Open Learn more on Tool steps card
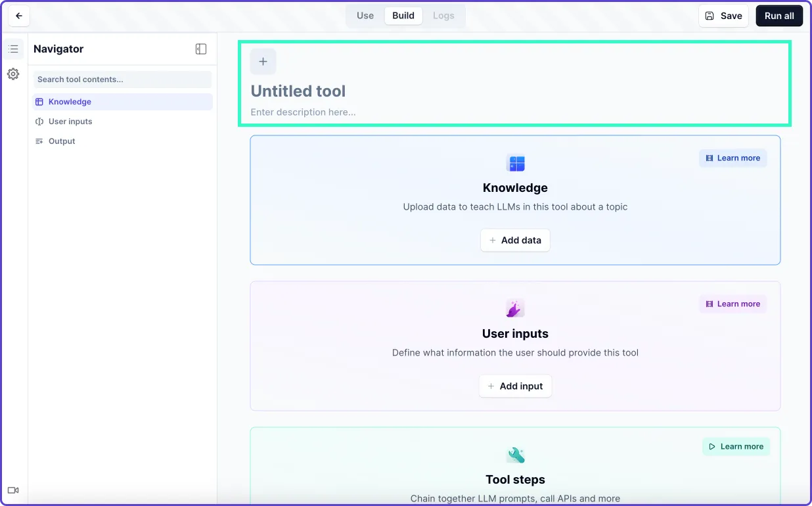Screen dimensions: 812x506 736,447
